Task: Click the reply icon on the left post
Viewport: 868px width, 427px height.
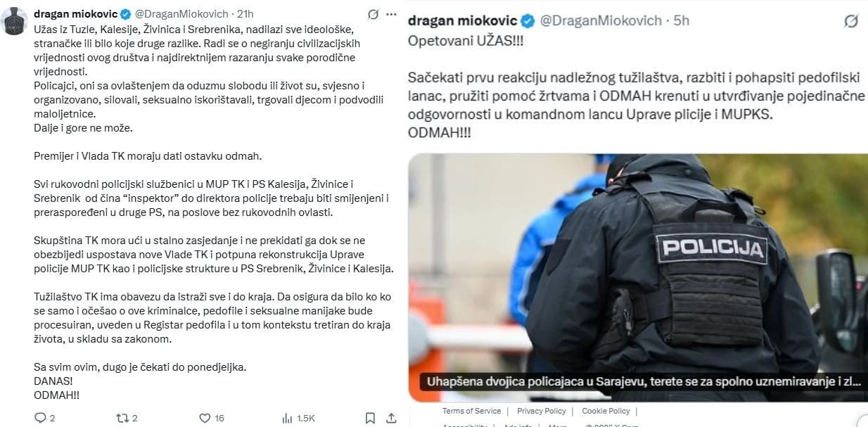Action: click(x=40, y=418)
